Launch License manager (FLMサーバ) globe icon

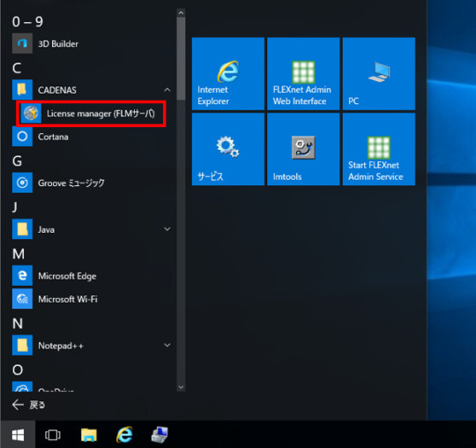(31, 113)
